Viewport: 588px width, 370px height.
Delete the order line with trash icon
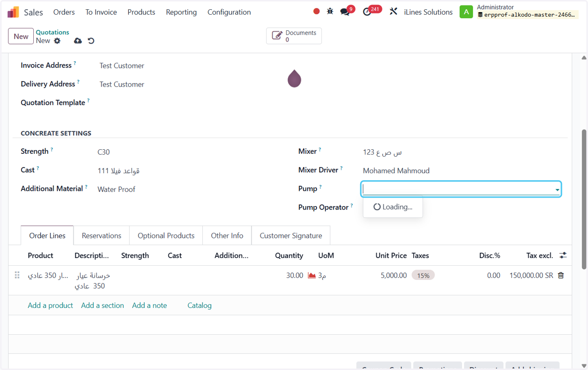561,276
